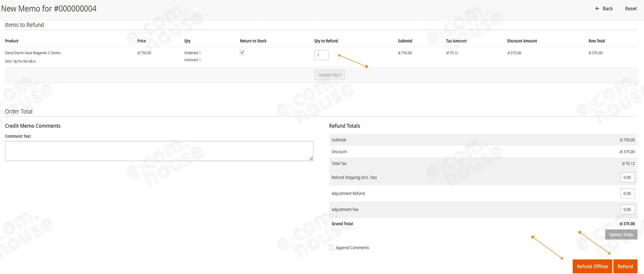Go back using the Back button
This screenshot has width=644, height=274.
[x=604, y=8]
